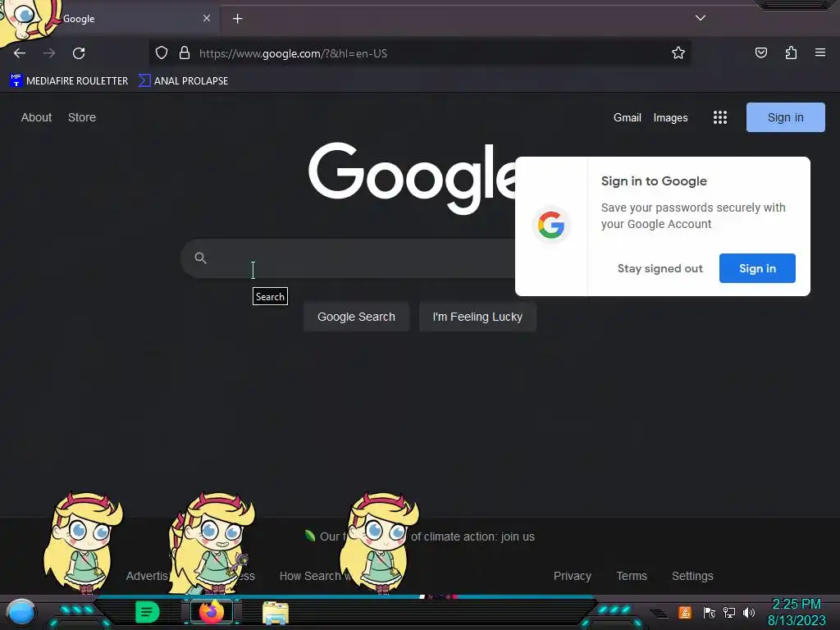Viewport: 840px width, 630px height.
Task: Click the top-right Sign in button
Action: click(x=785, y=117)
